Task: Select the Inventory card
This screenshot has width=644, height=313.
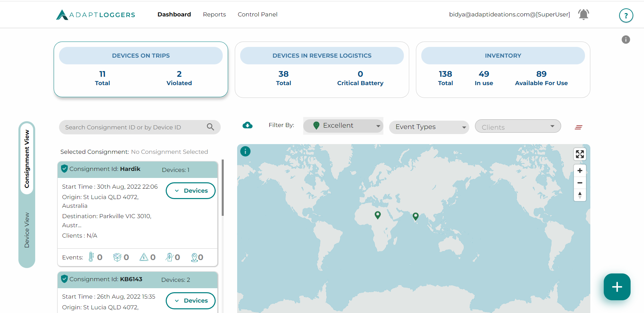Action: click(x=503, y=70)
